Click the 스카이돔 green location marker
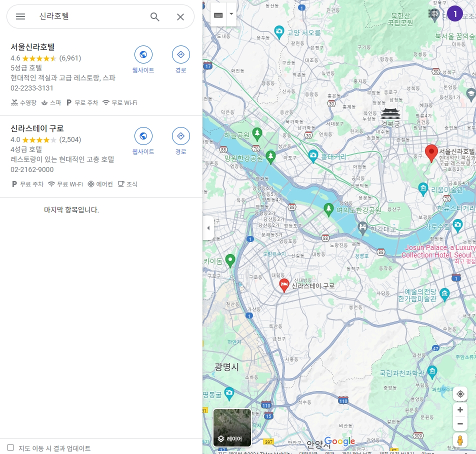 tap(230, 261)
